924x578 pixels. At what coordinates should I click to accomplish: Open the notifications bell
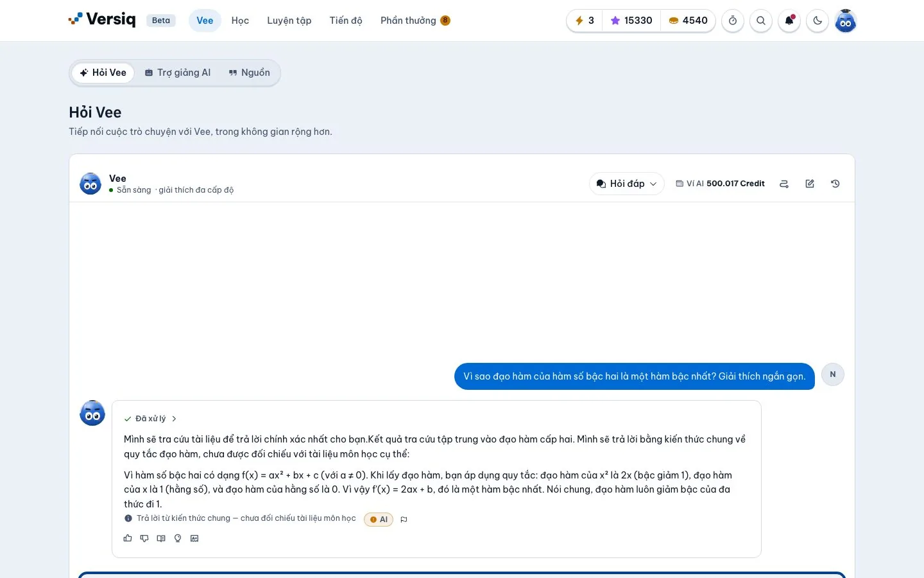[x=789, y=21]
